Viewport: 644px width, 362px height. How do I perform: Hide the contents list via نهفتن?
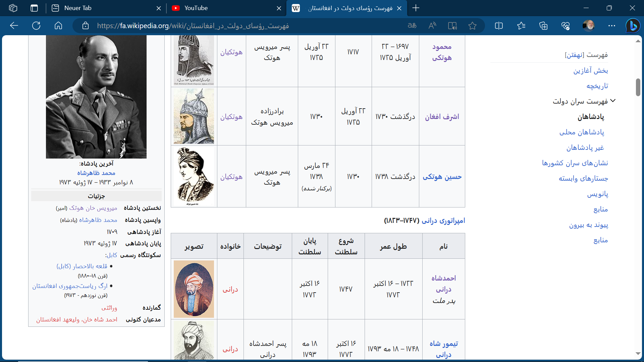pyautogui.click(x=574, y=55)
